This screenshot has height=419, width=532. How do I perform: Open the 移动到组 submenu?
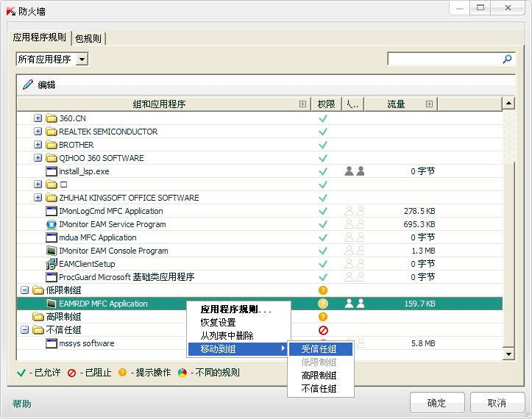pos(238,349)
